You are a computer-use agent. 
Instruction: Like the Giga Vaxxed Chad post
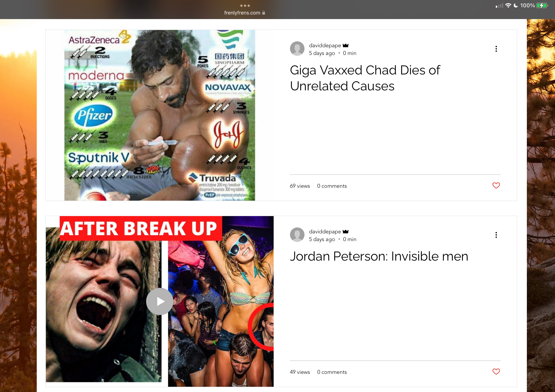click(496, 185)
